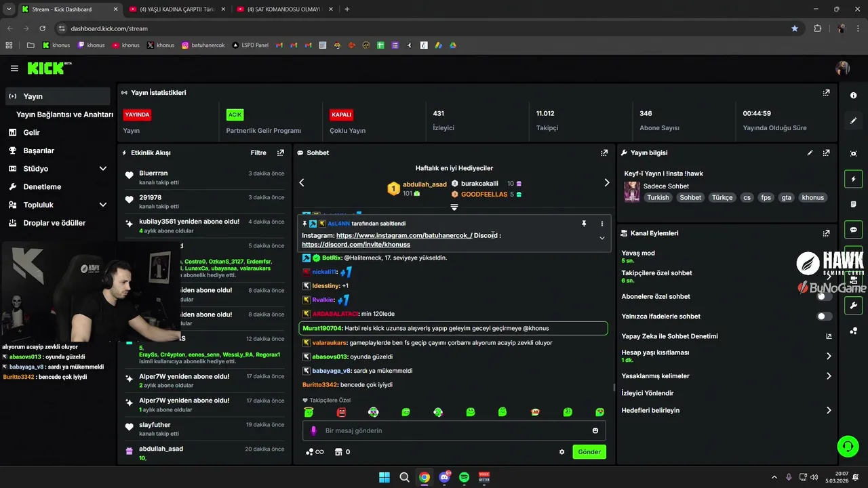The image size is (868, 488).
Task: Open Yasaklanmış kelimeler arrow
Action: 829,376
